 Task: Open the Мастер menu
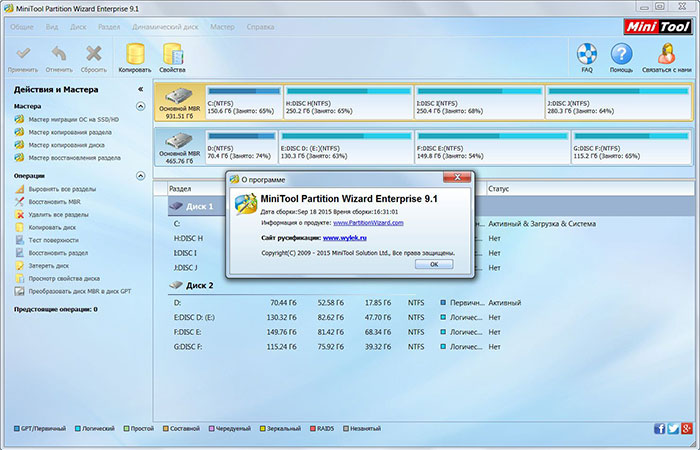(x=222, y=27)
